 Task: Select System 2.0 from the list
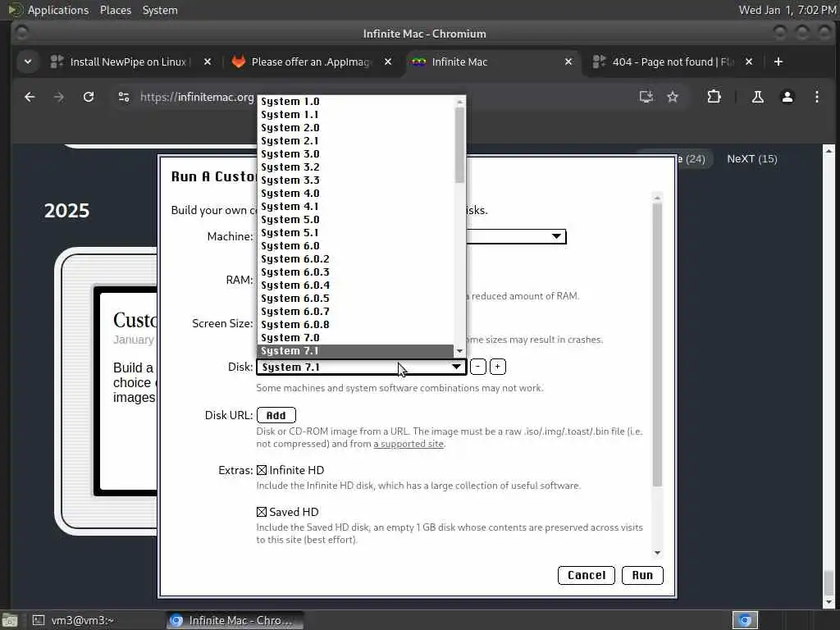[356, 127]
